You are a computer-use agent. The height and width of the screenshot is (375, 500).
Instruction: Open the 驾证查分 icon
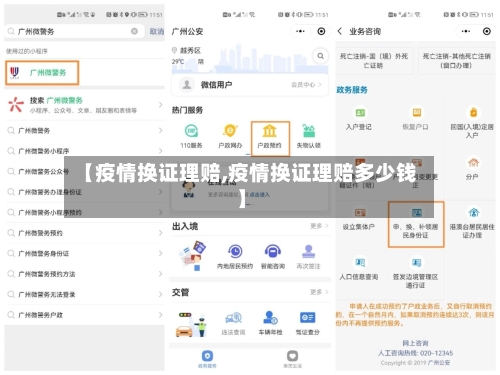[307, 318]
